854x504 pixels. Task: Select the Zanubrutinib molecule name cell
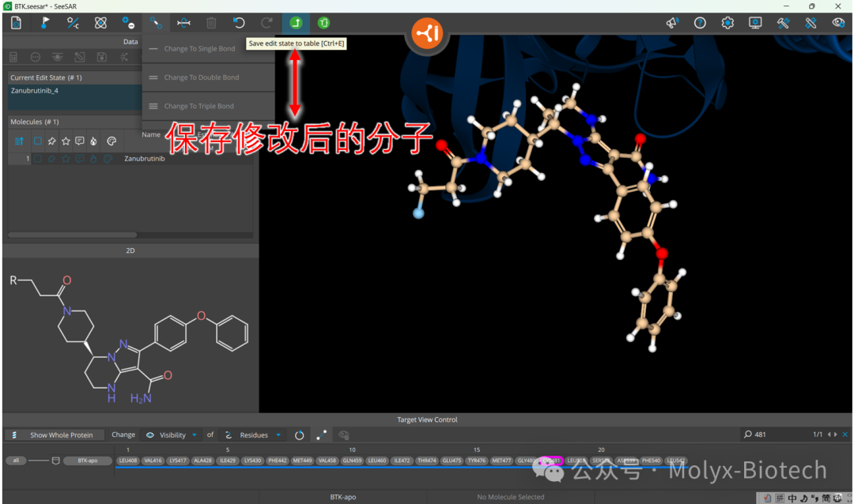tap(145, 159)
